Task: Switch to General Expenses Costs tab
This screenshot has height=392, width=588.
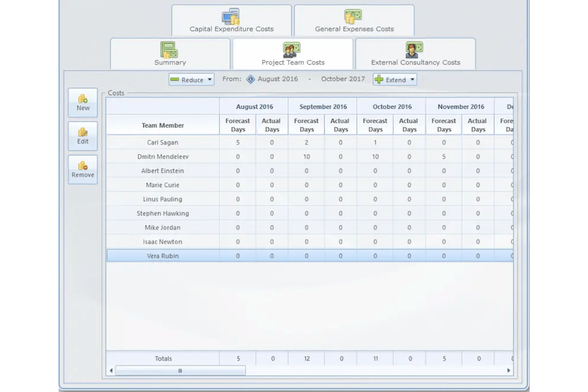Action: coord(354,21)
